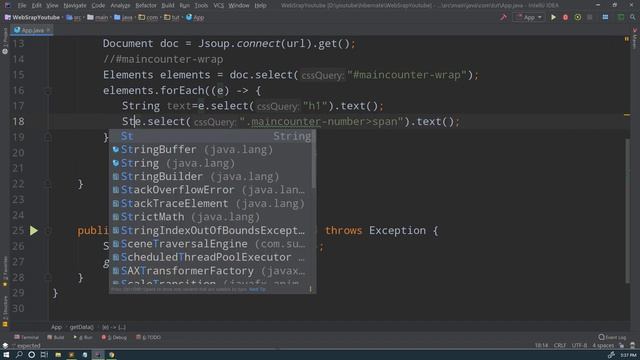Select StackTraceElement completion suggestion

pyautogui.click(x=212, y=204)
